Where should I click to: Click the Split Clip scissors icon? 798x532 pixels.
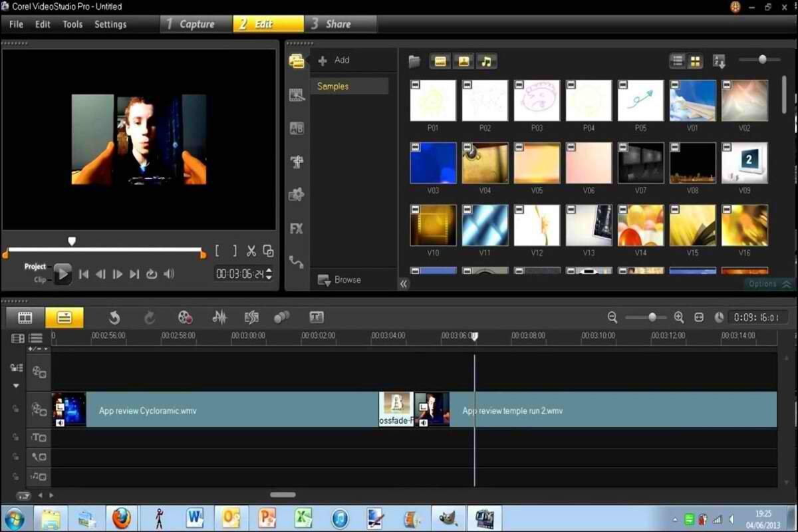point(251,251)
